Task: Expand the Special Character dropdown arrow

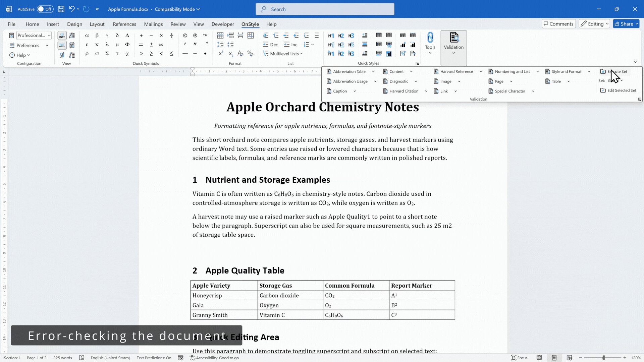Action: [x=533, y=91]
